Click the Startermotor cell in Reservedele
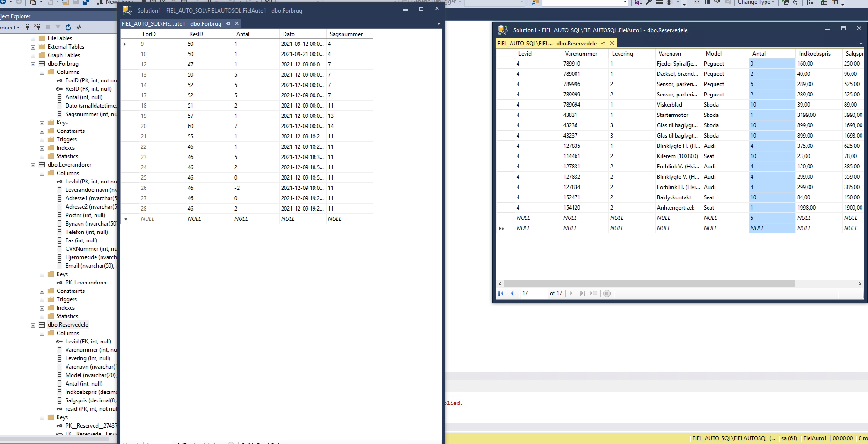The image size is (868, 444). 678,115
